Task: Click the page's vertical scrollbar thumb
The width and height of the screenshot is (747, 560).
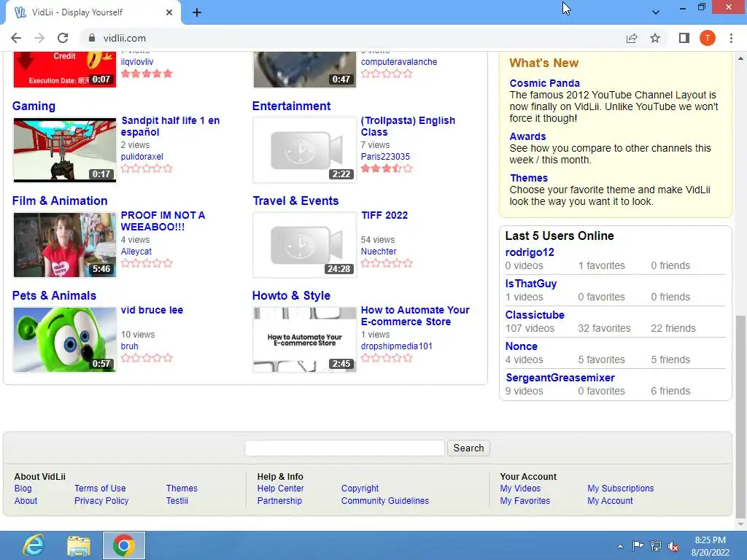Action: click(x=741, y=417)
